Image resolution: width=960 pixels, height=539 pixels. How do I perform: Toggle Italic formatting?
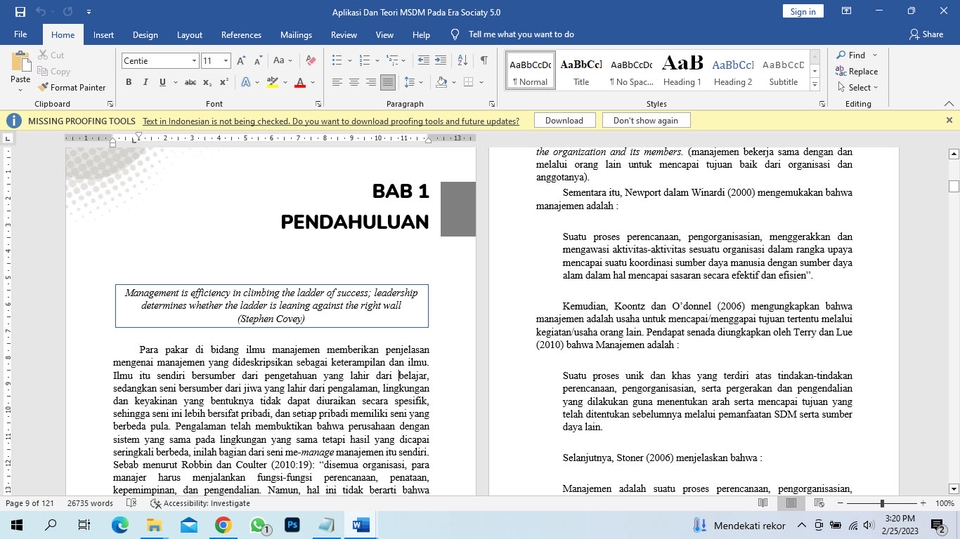coord(145,82)
